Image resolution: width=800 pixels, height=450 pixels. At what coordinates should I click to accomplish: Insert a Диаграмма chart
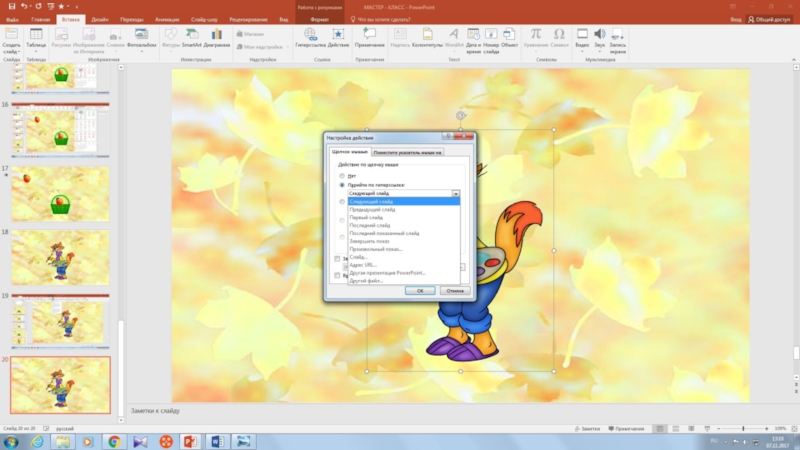(217, 36)
